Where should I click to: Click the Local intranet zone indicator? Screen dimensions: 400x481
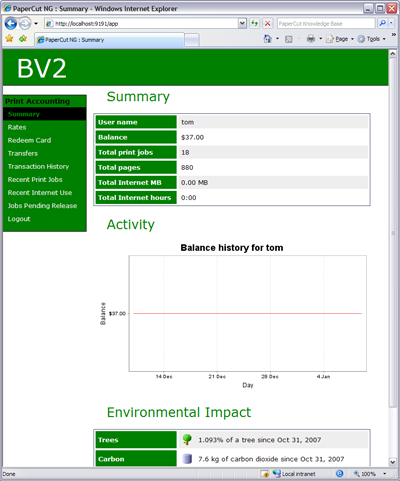click(294, 474)
